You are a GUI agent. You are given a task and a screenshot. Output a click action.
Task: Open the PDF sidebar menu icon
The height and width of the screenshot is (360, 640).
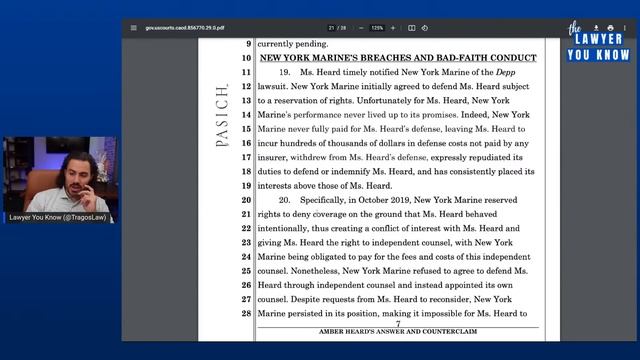tap(134, 28)
